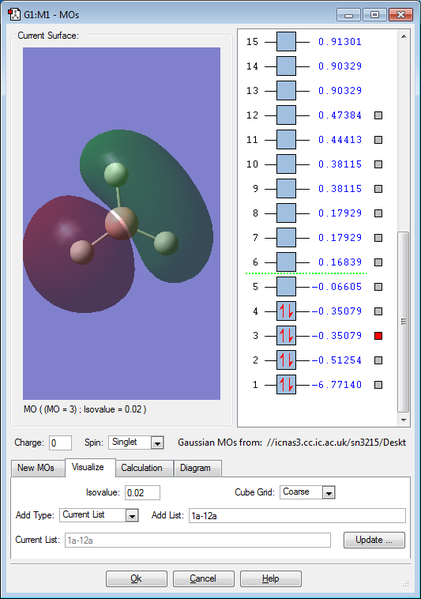Toggle the surface marker for MO 6

coord(378,262)
